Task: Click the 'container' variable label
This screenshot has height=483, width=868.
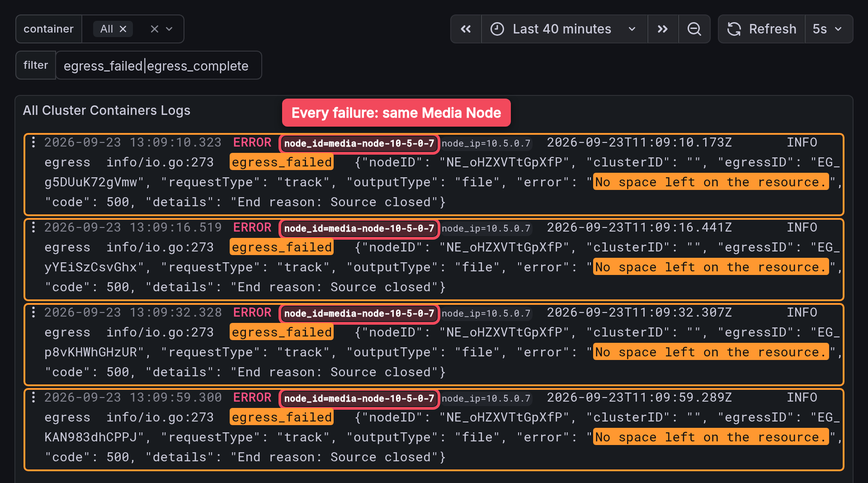Action: 48,29
